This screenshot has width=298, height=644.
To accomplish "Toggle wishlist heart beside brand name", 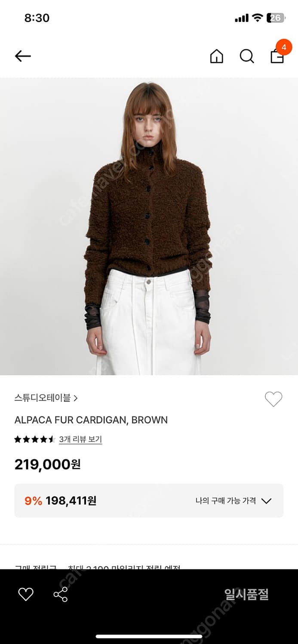I will pos(273,399).
